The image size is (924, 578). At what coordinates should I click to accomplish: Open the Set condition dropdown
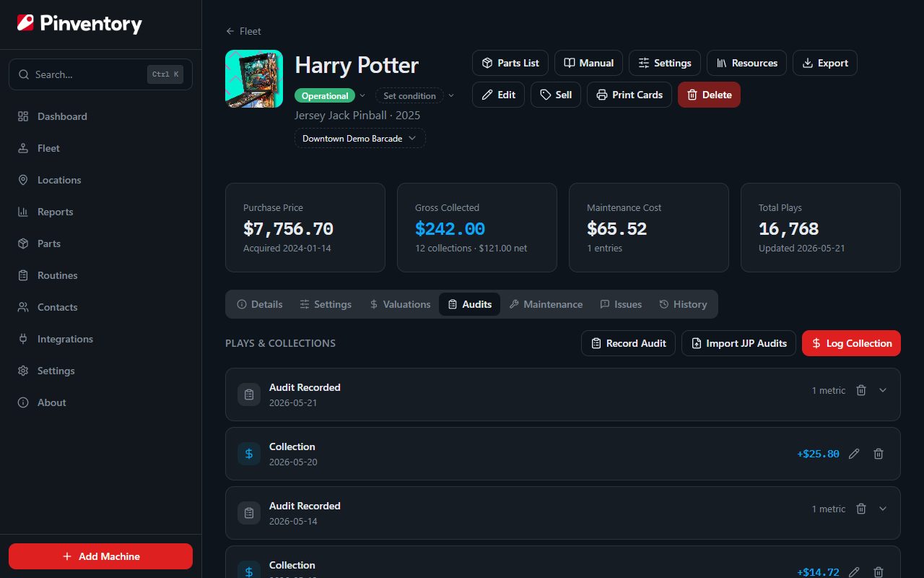(415, 95)
